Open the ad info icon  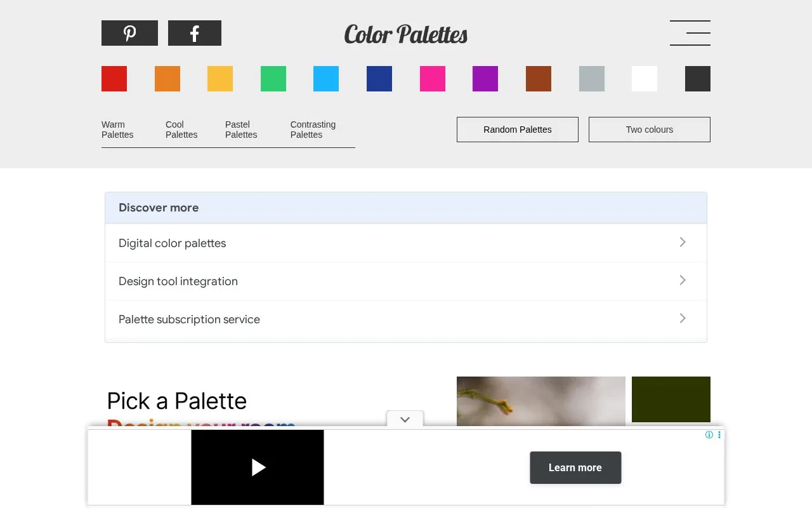pyautogui.click(x=709, y=435)
